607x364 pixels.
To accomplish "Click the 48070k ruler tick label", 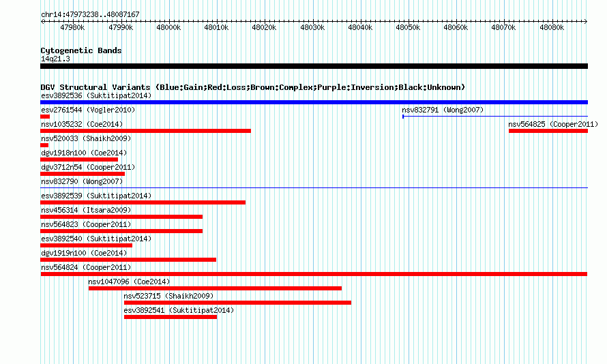I will pyautogui.click(x=503, y=27).
